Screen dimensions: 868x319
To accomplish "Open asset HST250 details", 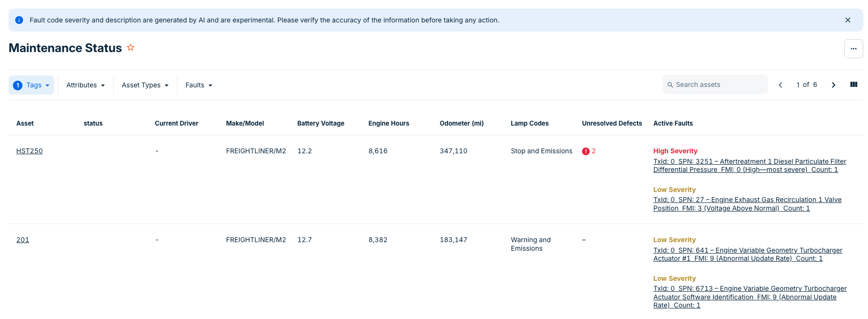I will (x=30, y=151).
